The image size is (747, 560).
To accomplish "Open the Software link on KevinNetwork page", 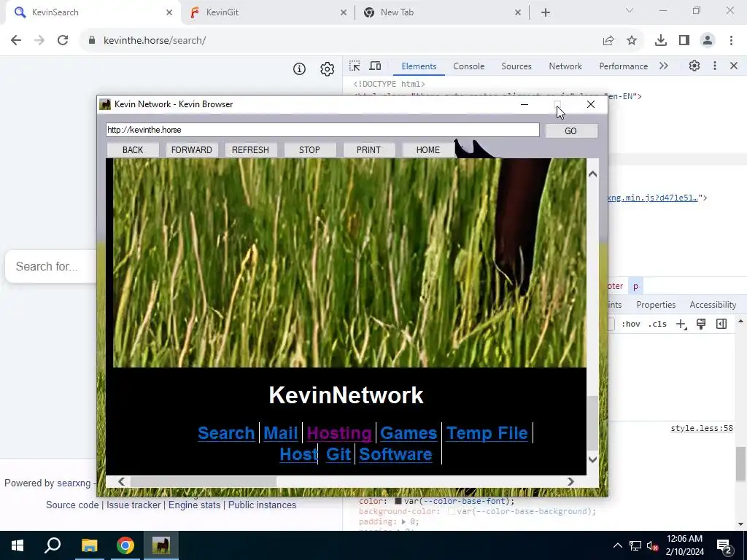I will (x=395, y=454).
